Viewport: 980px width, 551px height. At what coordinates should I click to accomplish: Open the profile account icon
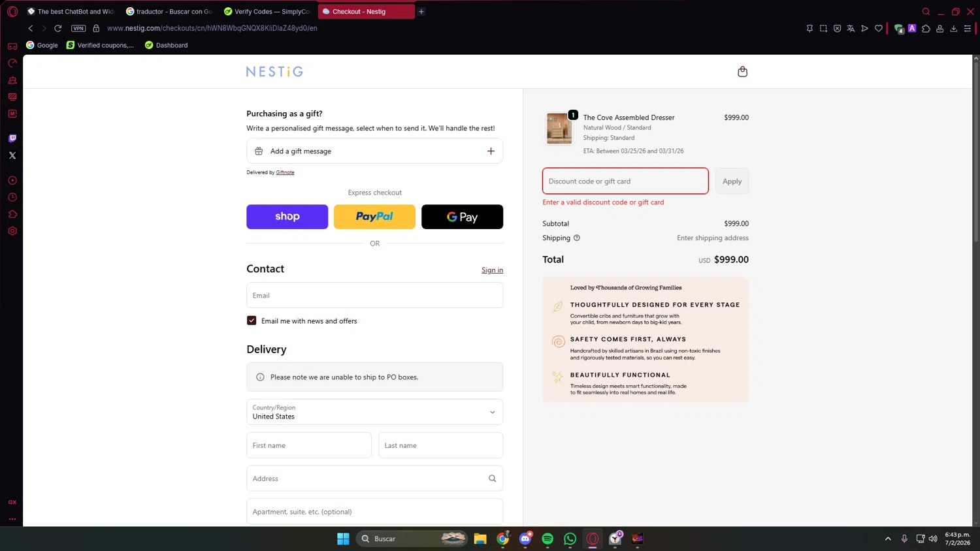(x=939, y=29)
